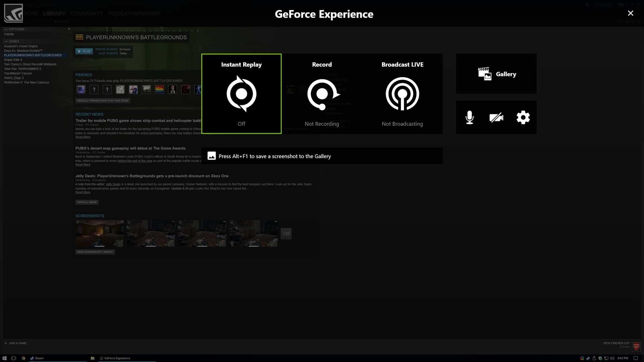Toggle camera disable icon

click(x=496, y=117)
